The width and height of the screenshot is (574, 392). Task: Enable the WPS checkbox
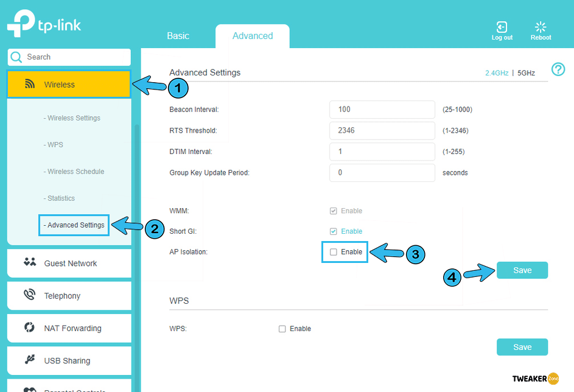pos(282,329)
